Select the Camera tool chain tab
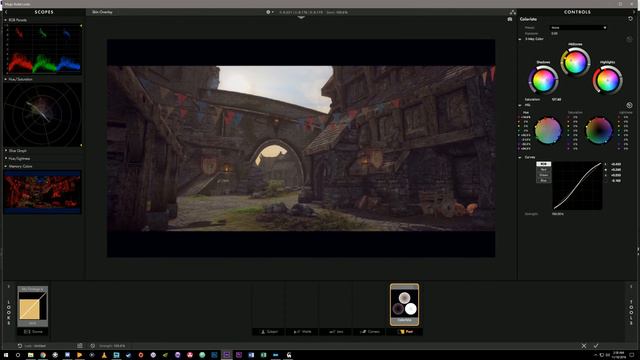Screen dimensions: 640x360 point(369,332)
